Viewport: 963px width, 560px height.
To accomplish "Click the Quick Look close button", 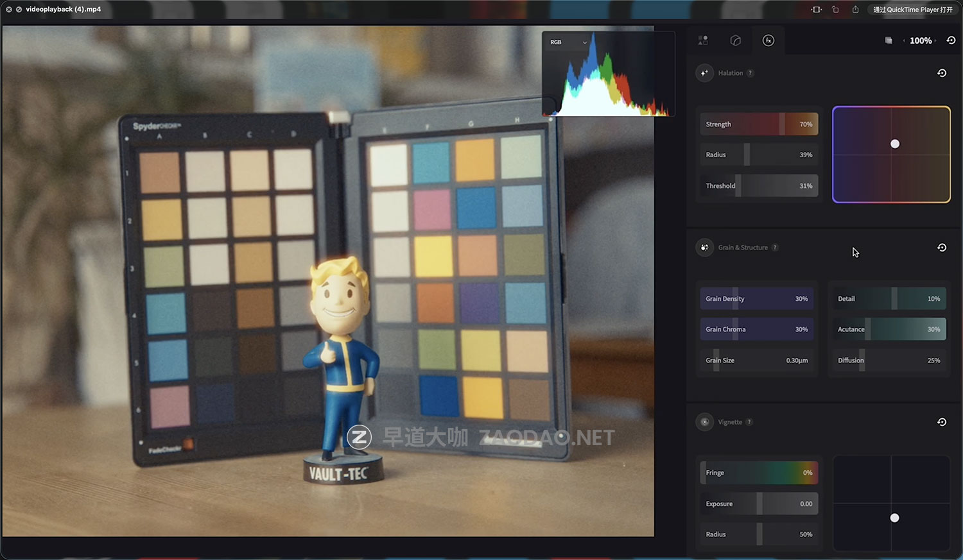I will tap(9, 10).
